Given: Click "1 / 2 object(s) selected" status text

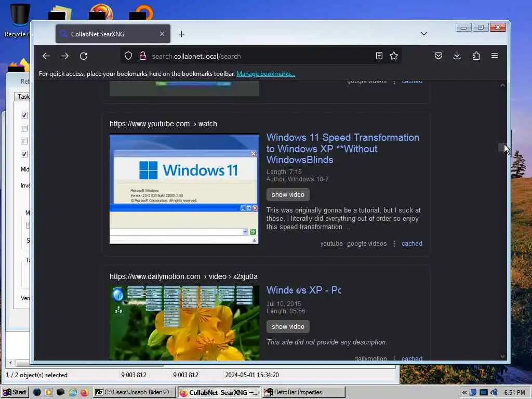Looking at the screenshot, I should pyautogui.click(x=37, y=375).
